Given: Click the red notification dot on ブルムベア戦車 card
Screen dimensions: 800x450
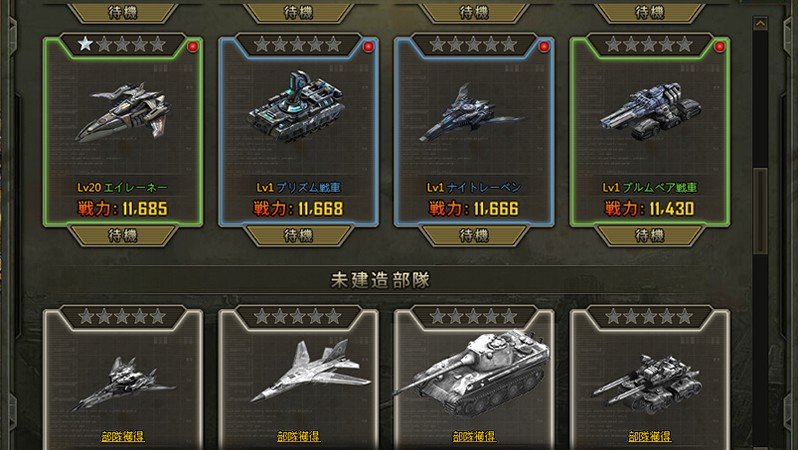Looking at the screenshot, I should pyautogui.click(x=719, y=47).
